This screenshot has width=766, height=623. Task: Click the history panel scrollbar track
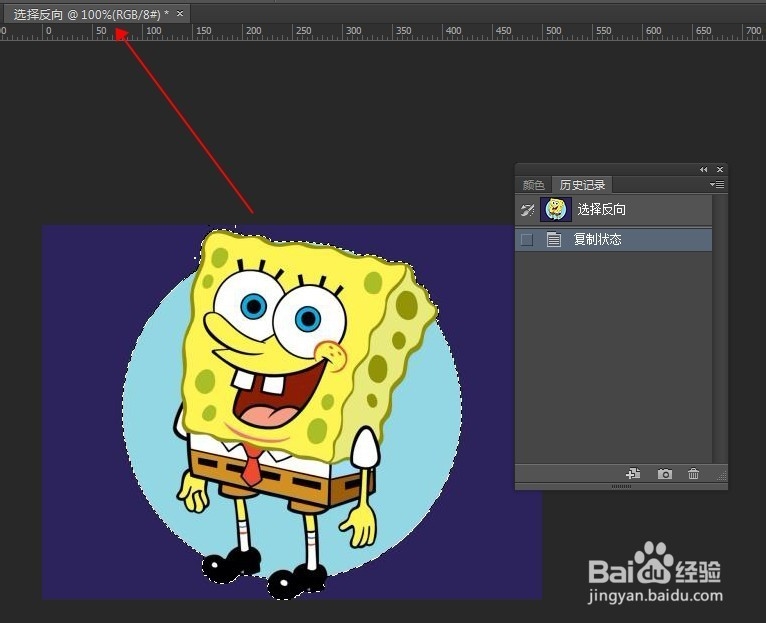click(x=720, y=328)
